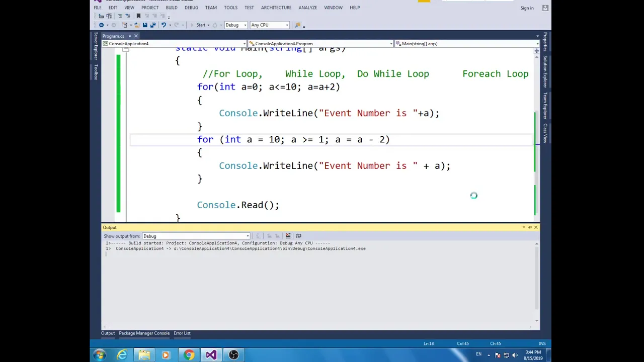
Task: Click Visual Studio taskbar icon
Action: click(211, 355)
